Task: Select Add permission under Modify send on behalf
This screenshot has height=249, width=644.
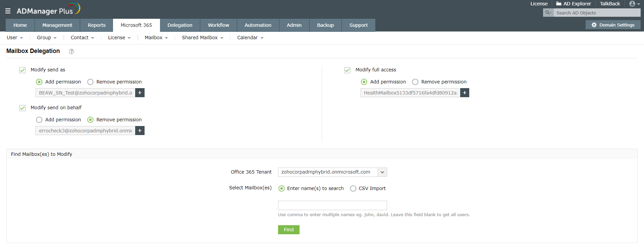Action: tap(39, 120)
